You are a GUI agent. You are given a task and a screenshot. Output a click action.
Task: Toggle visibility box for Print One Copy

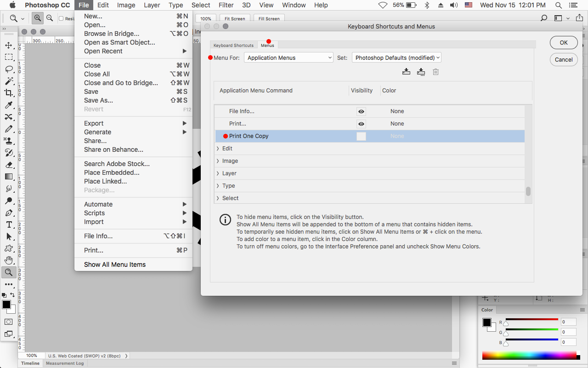tap(362, 136)
